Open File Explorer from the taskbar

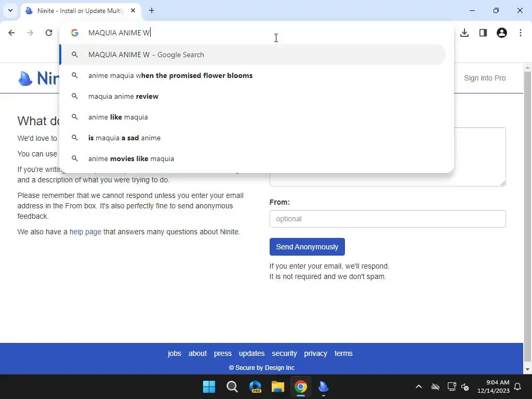point(278,387)
